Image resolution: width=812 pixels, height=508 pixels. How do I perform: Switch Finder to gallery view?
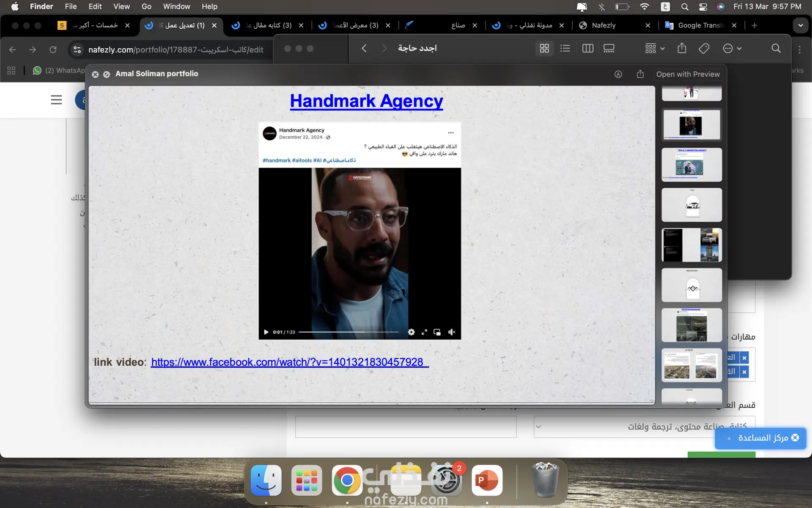click(x=609, y=48)
